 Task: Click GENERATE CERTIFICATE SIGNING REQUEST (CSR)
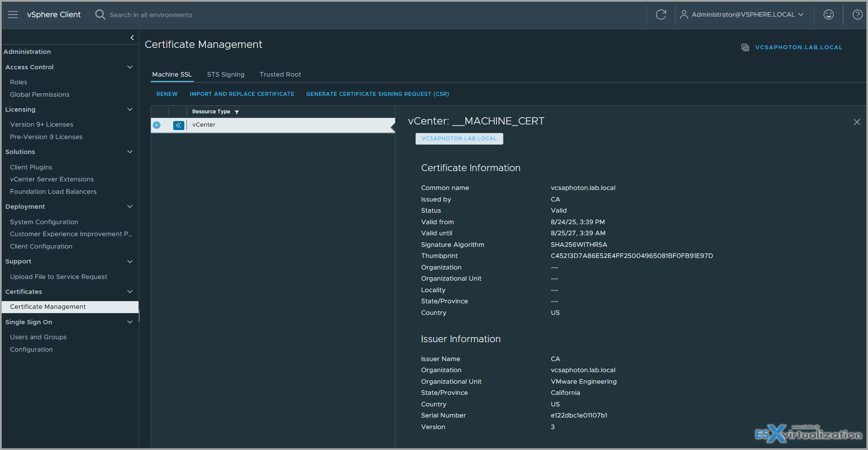tap(378, 94)
